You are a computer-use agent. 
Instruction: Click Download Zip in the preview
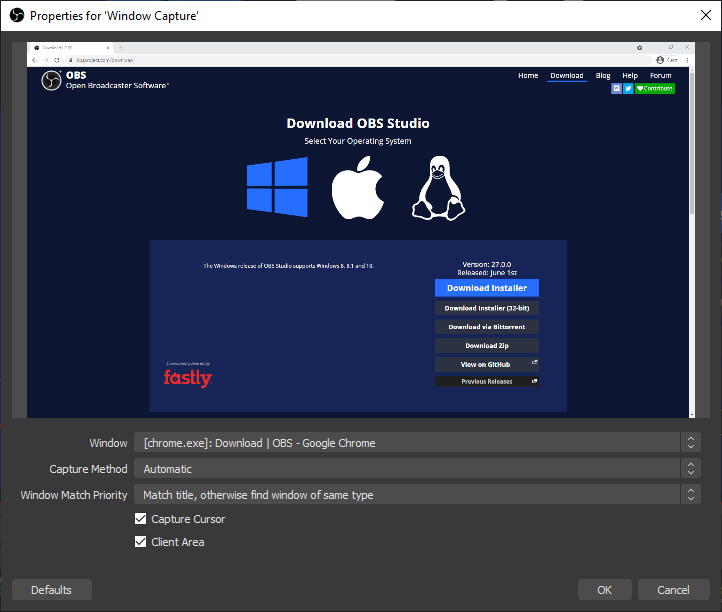(x=487, y=345)
